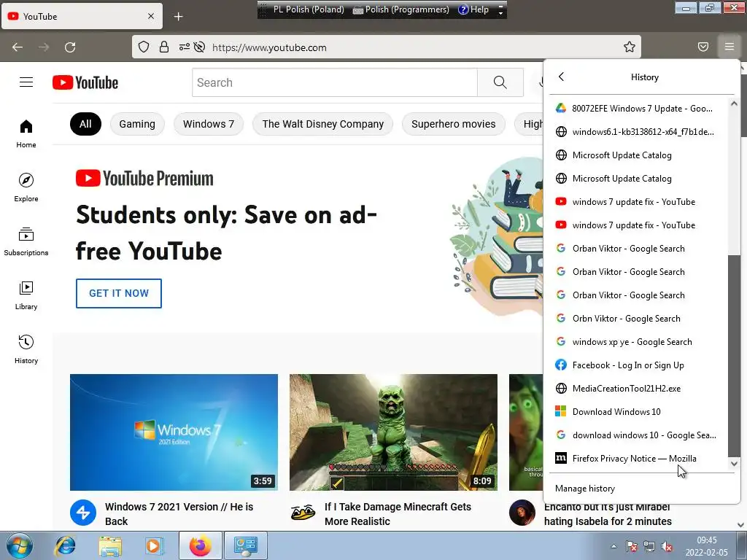
Task: Open the language bar options dropdown
Action: tap(500, 9)
